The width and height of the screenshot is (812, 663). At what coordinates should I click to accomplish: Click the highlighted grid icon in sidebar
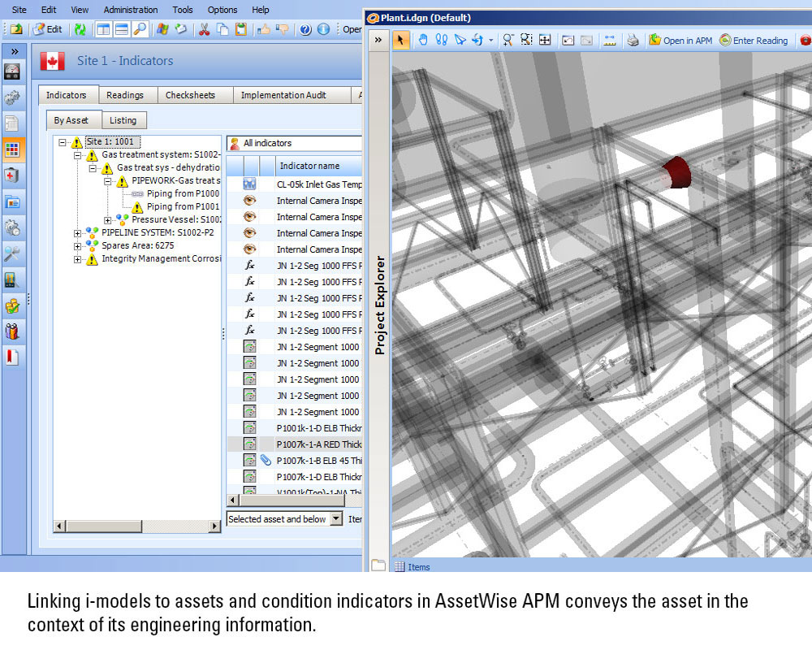coord(12,149)
